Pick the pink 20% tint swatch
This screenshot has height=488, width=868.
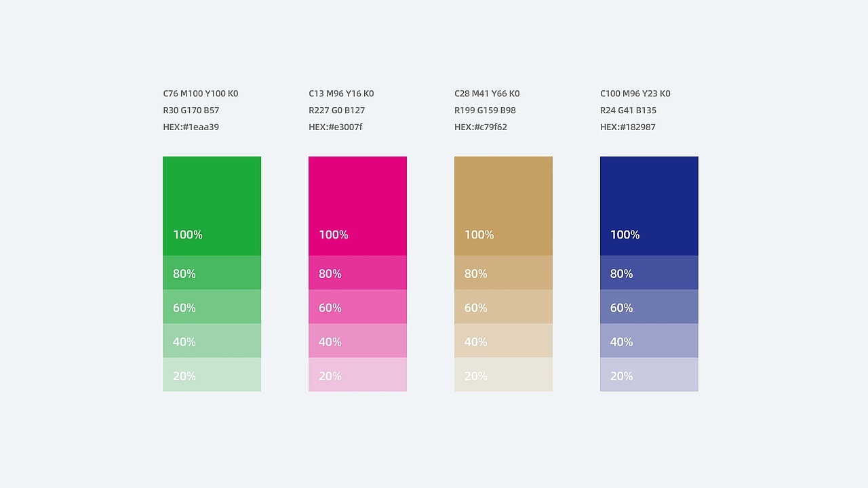(357, 374)
